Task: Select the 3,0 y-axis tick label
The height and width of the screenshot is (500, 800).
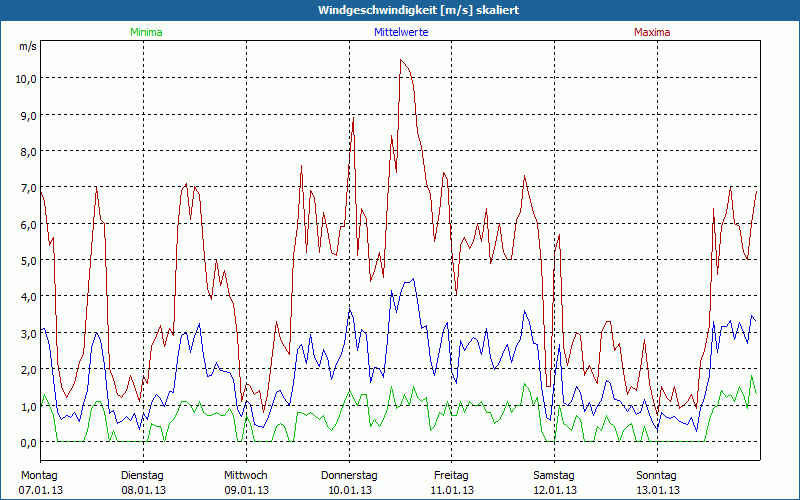Action: [x=25, y=333]
